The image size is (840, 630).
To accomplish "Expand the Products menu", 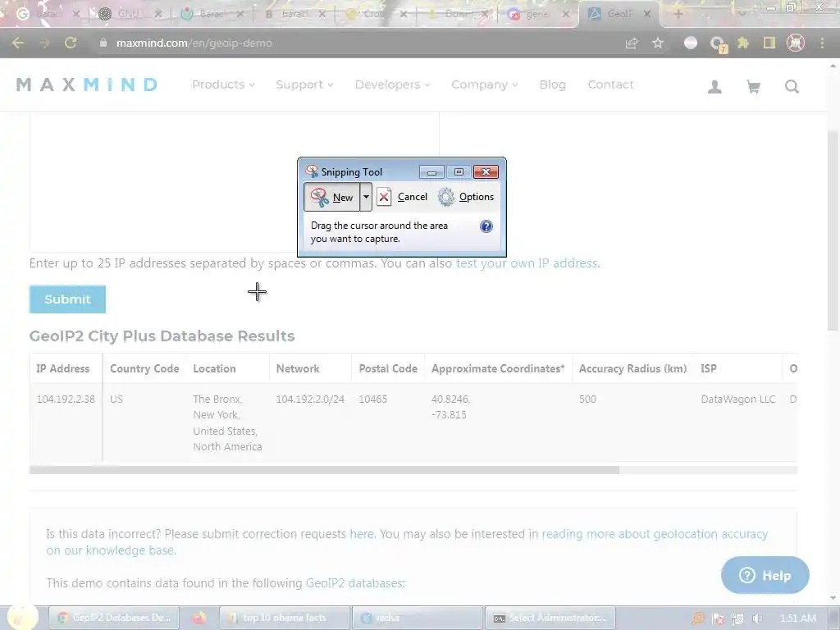I will (223, 84).
